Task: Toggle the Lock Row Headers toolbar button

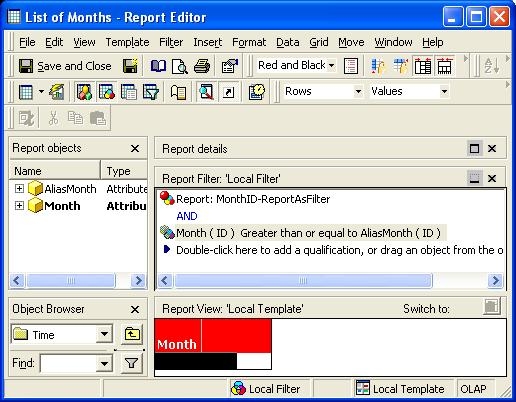Action: coord(423,66)
